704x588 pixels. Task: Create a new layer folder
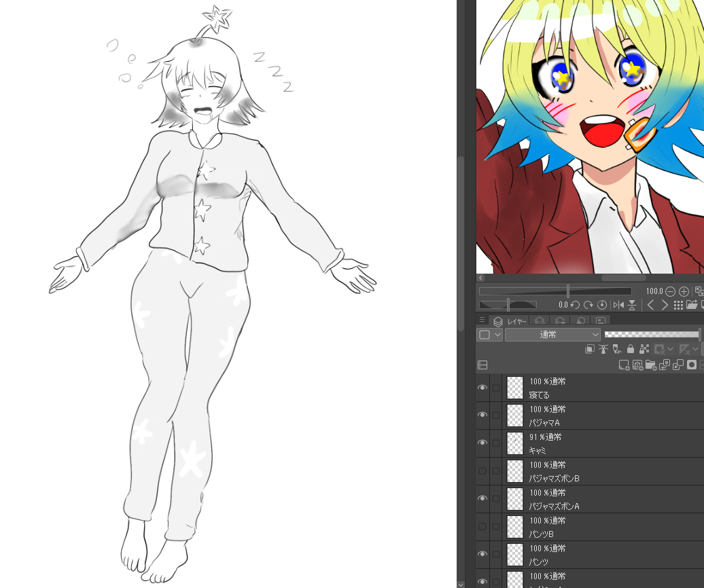(651, 365)
